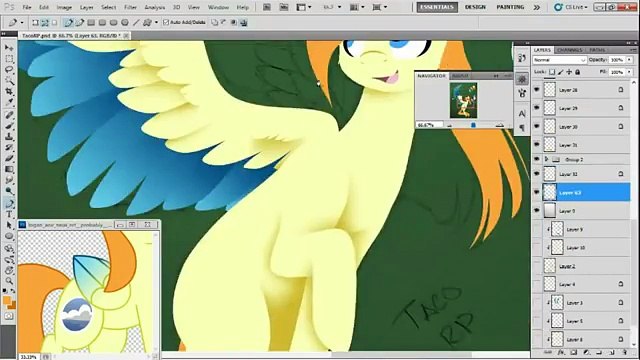Hide Layer 29 visibility eye
640x360 pixels.
(537, 108)
